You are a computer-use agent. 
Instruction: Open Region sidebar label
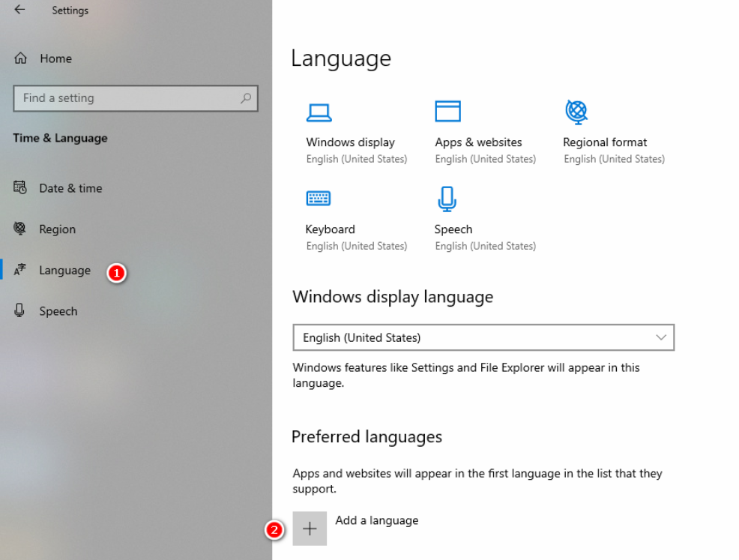pos(57,229)
